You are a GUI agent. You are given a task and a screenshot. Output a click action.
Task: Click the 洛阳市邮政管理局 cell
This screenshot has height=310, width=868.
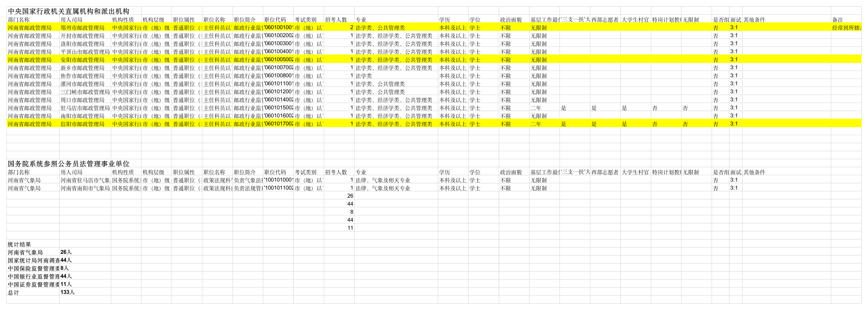(x=85, y=44)
